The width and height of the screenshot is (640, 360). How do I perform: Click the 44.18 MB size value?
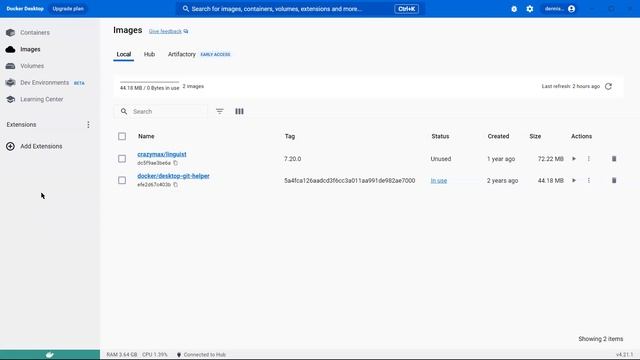pyautogui.click(x=551, y=181)
